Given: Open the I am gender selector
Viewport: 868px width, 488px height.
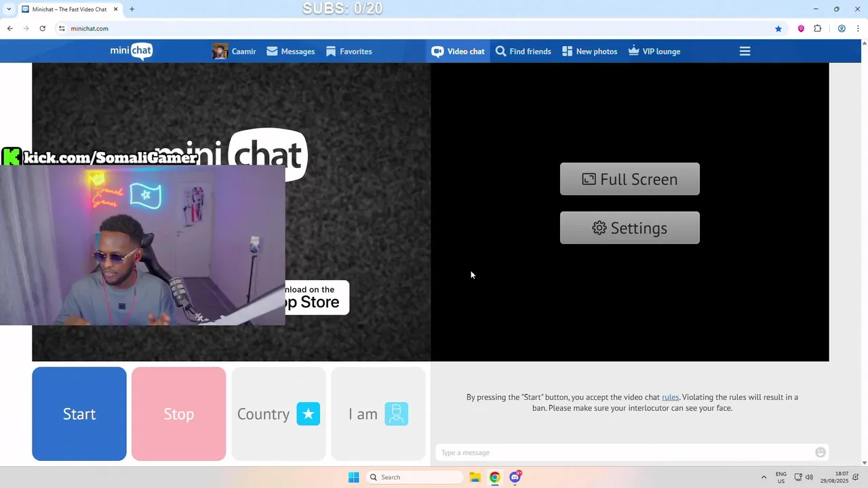Looking at the screenshot, I should [x=378, y=414].
